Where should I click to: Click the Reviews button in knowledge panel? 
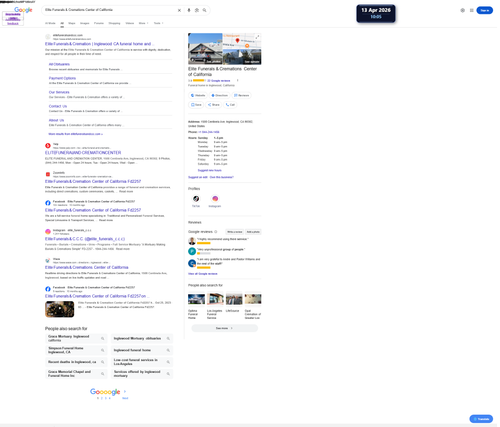pyautogui.click(x=242, y=95)
